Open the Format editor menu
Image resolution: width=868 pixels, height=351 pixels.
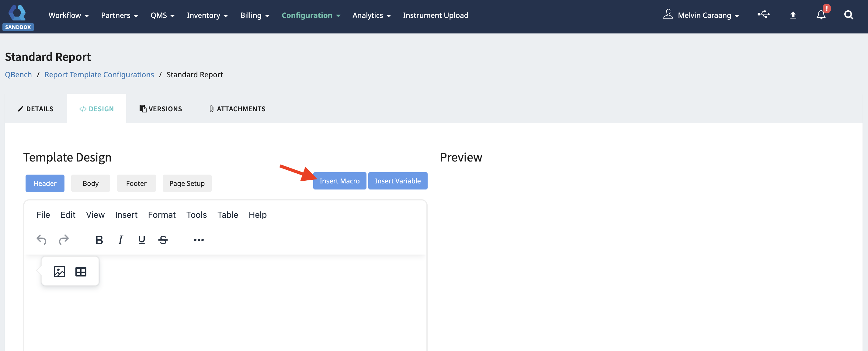tap(162, 214)
